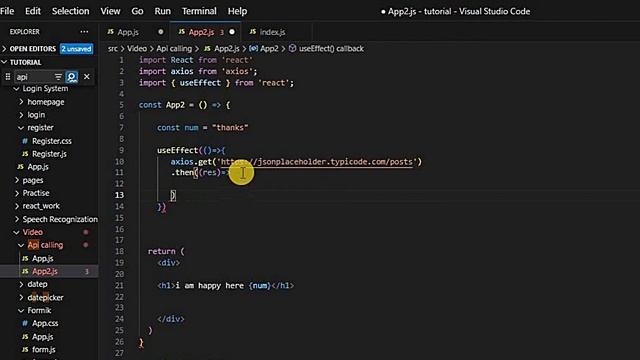The width and height of the screenshot is (640, 360).
Task: Open the Selection menu
Action: [70, 11]
